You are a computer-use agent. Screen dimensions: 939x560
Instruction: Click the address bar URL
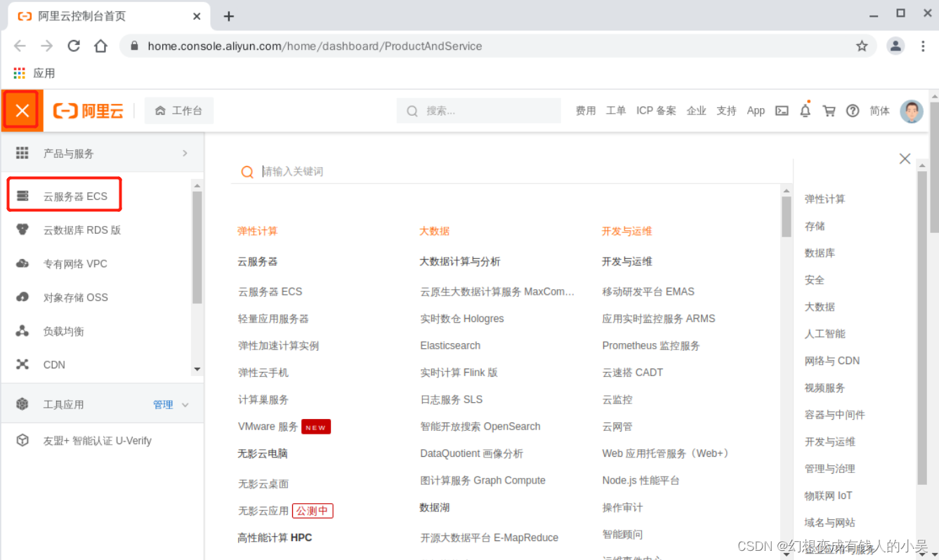click(315, 46)
